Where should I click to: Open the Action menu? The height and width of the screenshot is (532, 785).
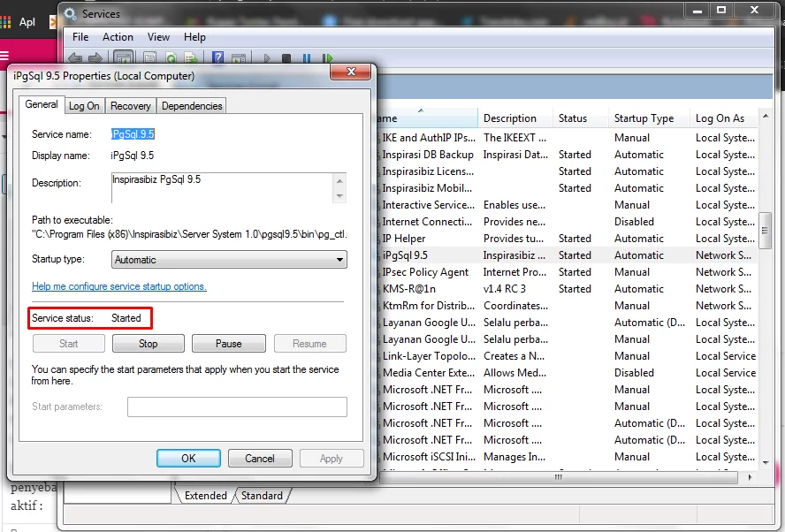[x=118, y=37]
